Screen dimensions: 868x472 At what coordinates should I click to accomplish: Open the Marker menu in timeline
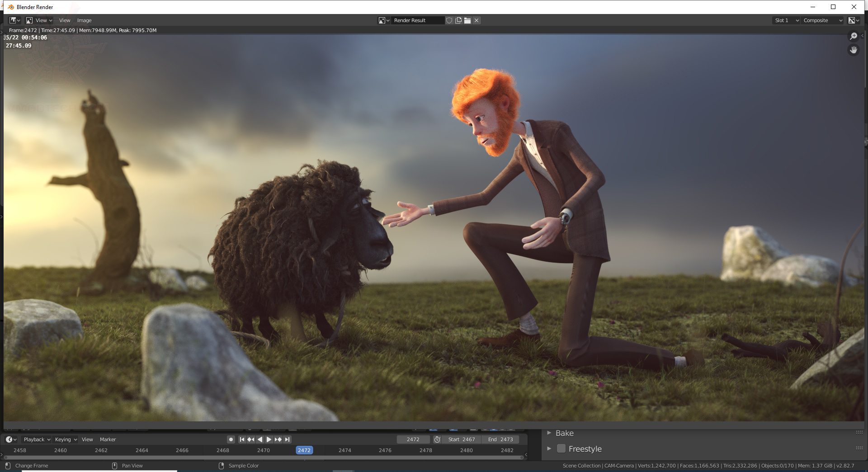[x=108, y=439]
